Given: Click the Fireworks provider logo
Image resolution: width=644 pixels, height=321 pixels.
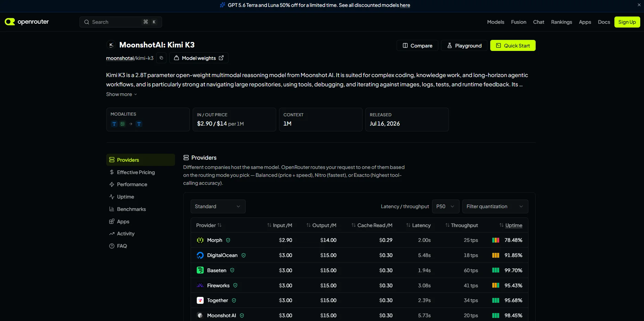Looking at the screenshot, I should pos(200,286).
